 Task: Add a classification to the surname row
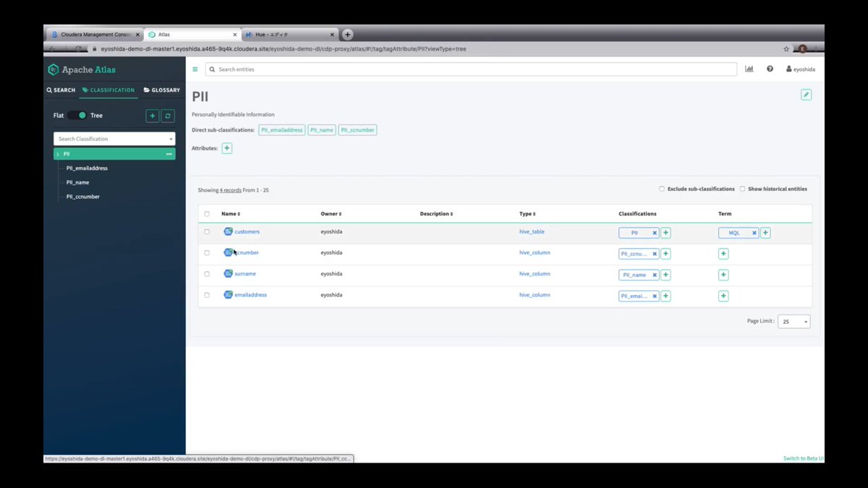tap(666, 275)
